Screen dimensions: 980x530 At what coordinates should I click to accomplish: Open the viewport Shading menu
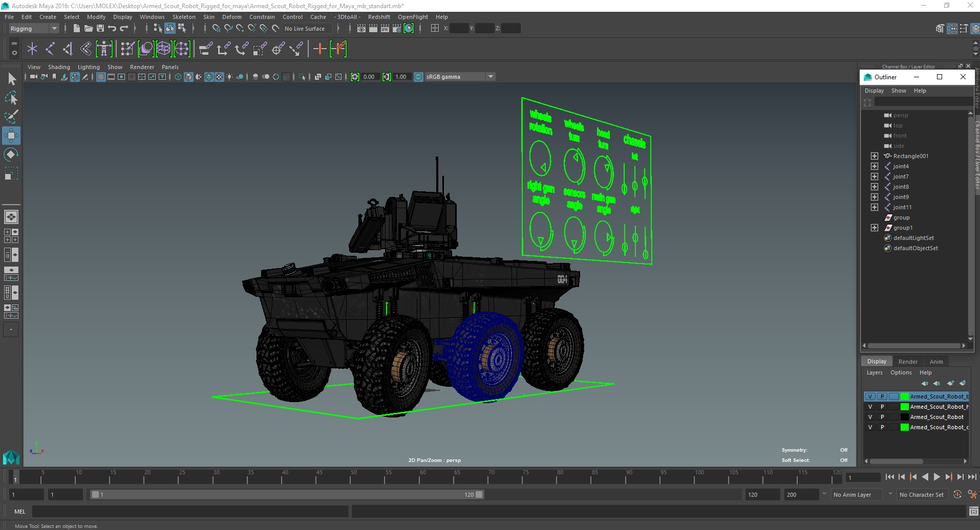tap(59, 67)
